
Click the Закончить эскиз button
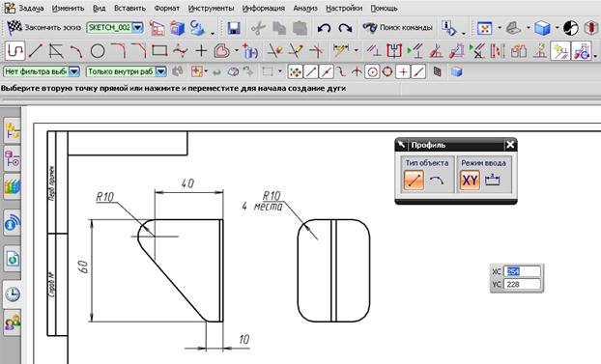tap(44, 28)
